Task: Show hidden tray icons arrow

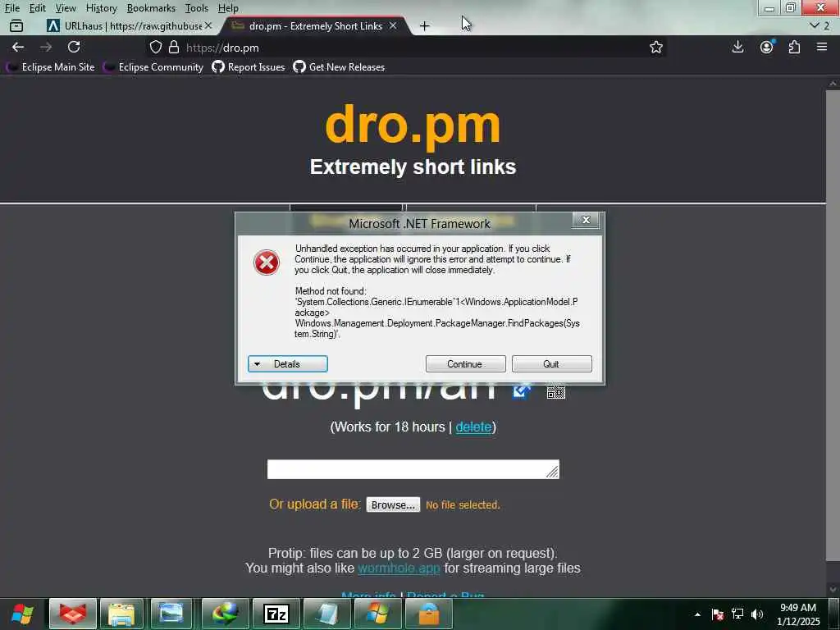Action: [697, 614]
